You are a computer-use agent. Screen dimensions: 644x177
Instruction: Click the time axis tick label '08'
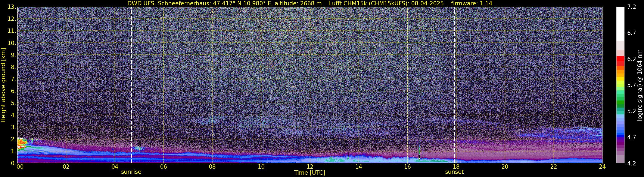tap(212, 167)
